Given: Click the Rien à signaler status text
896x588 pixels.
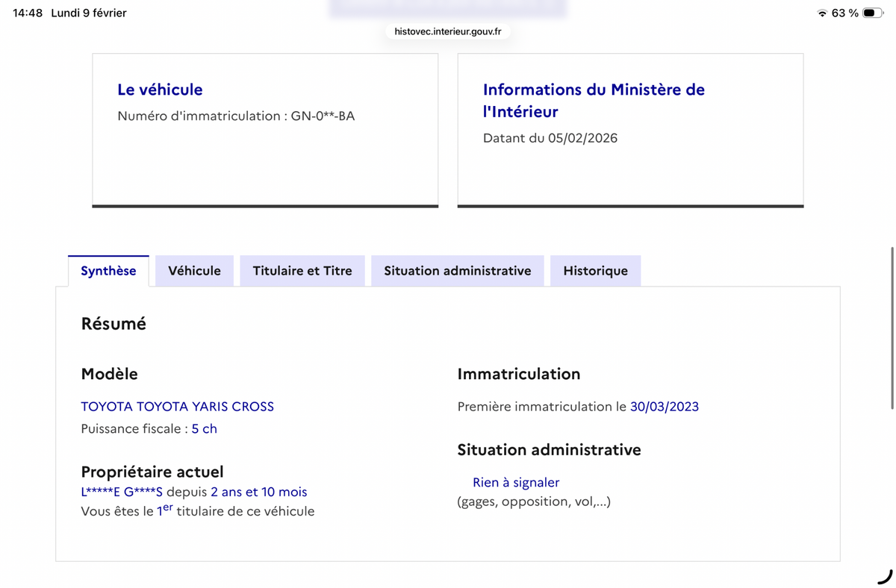Looking at the screenshot, I should tap(516, 483).
